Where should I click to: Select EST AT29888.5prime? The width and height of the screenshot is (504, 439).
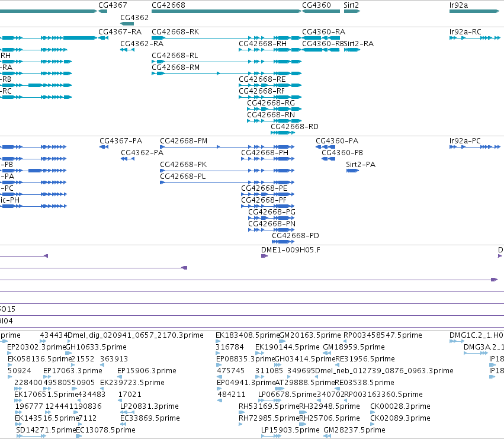coord(280,389)
